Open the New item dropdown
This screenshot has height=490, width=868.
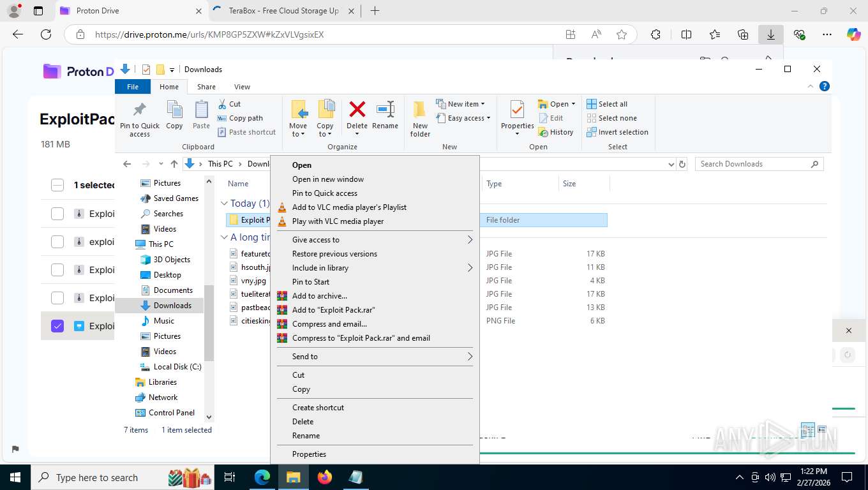point(461,104)
